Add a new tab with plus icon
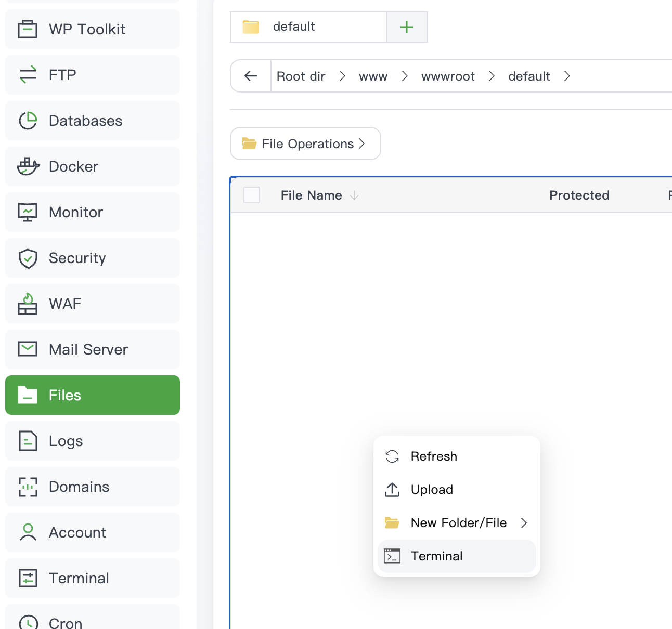This screenshot has width=672, height=629. click(407, 27)
